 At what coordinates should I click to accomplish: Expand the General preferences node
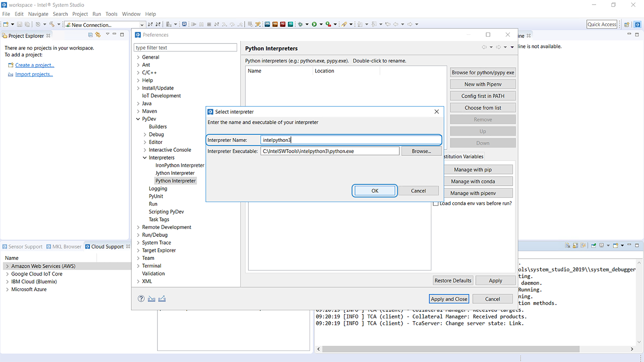138,57
